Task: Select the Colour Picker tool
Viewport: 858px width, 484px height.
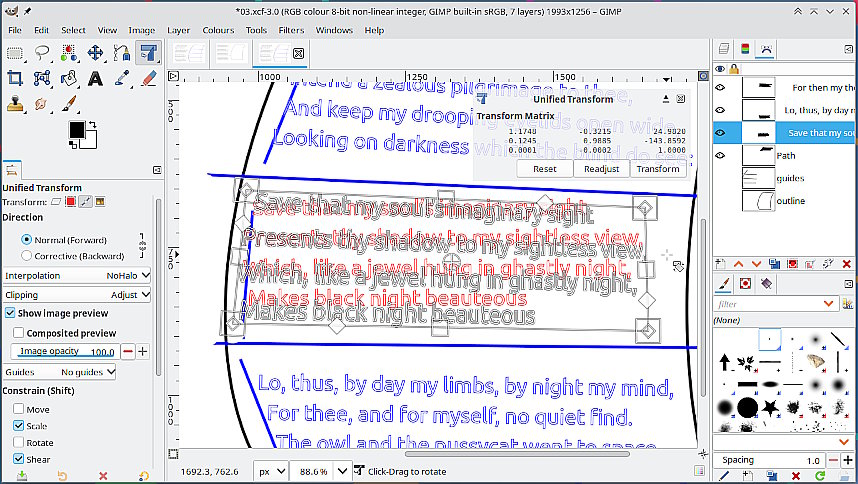Action: [121, 79]
